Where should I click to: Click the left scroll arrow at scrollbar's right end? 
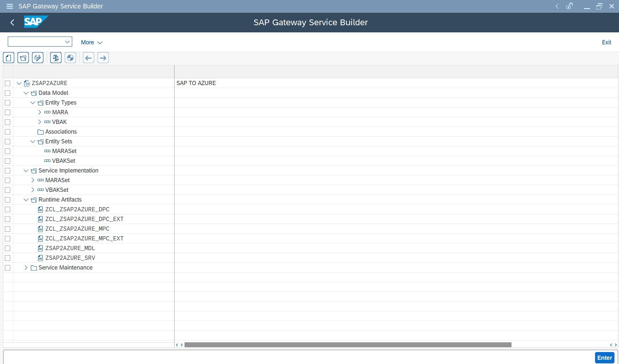coord(611,345)
